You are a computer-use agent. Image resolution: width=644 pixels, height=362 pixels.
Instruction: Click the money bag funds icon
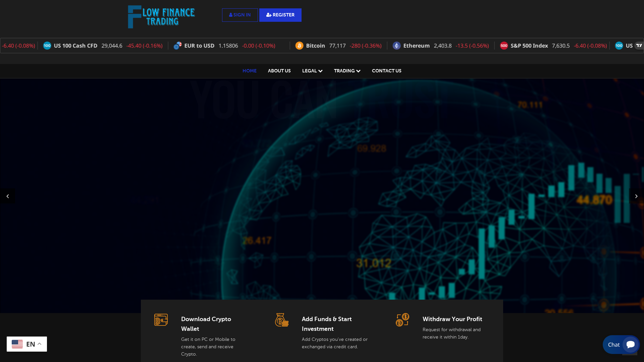coord(282,320)
